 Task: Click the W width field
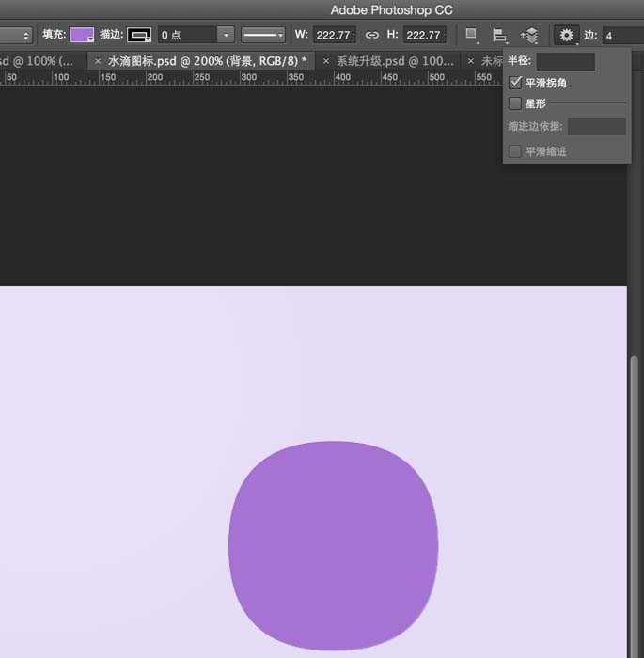335,35
